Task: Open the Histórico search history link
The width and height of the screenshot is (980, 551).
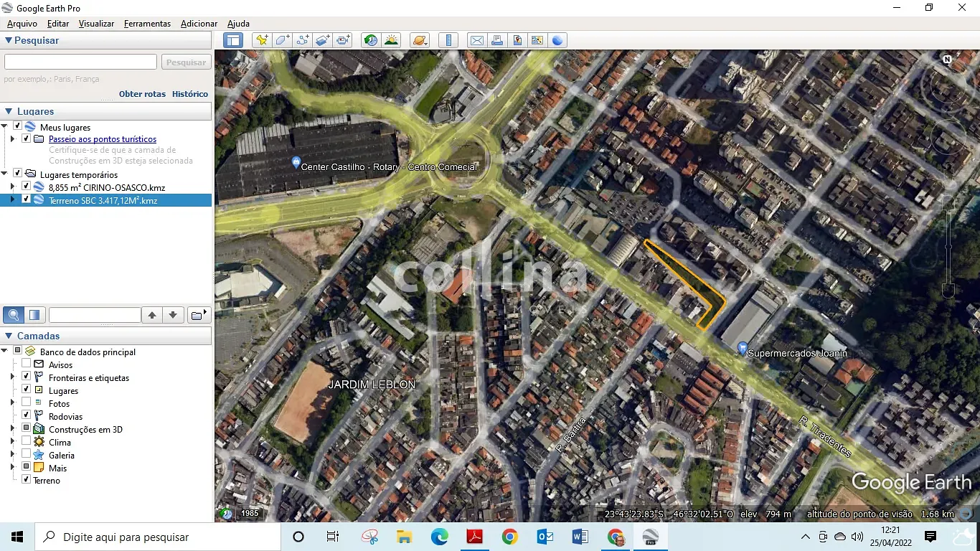Action: click(x=190, y=94)
